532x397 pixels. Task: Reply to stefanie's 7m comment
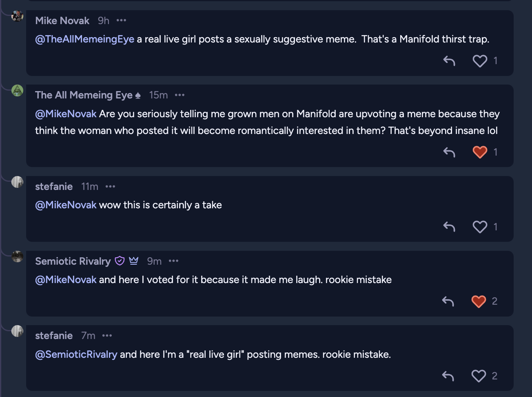coord(448,376)
